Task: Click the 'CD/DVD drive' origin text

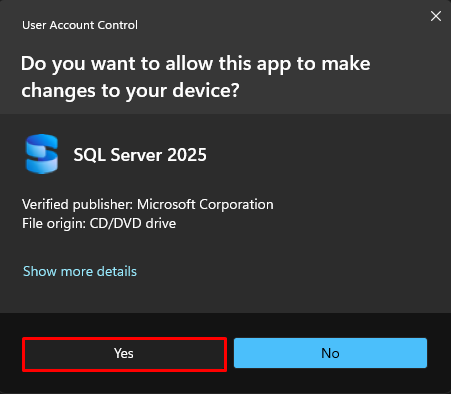Action: coord(133,223)
